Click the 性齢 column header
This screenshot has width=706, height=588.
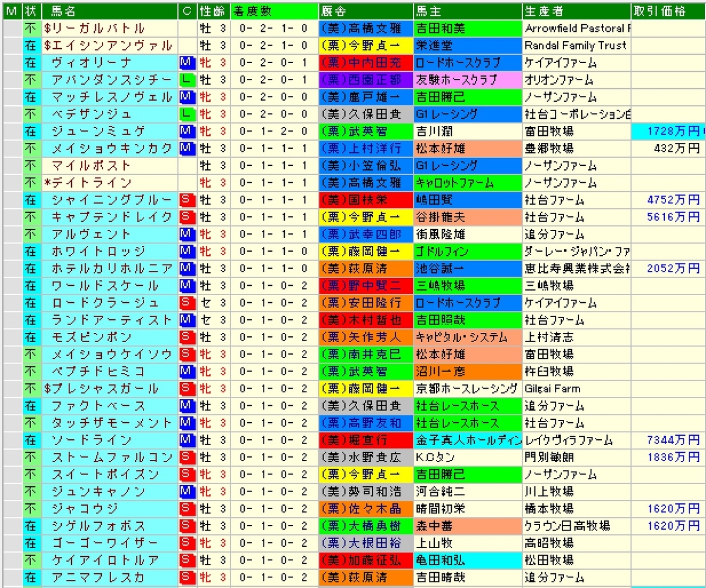(213, 11)
